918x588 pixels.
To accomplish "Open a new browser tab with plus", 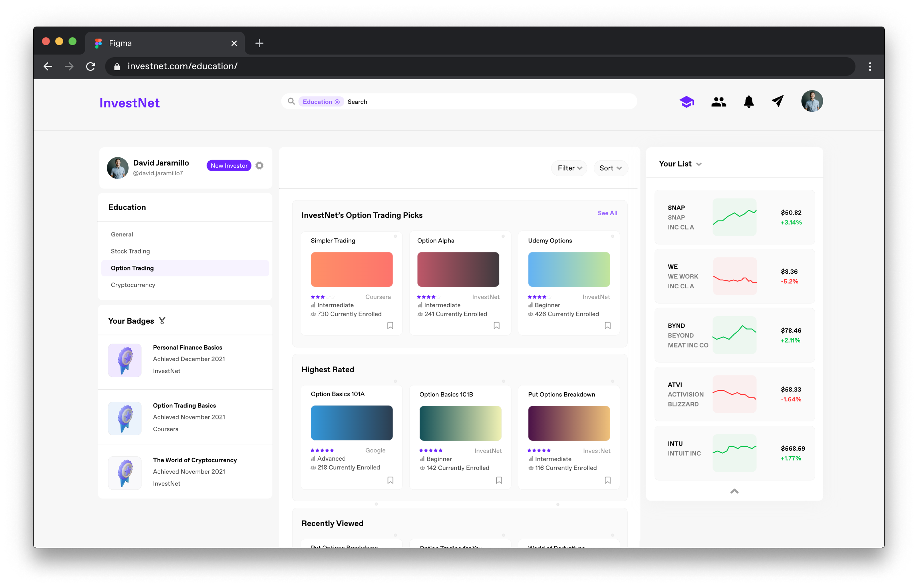I will tap(259, 43).
